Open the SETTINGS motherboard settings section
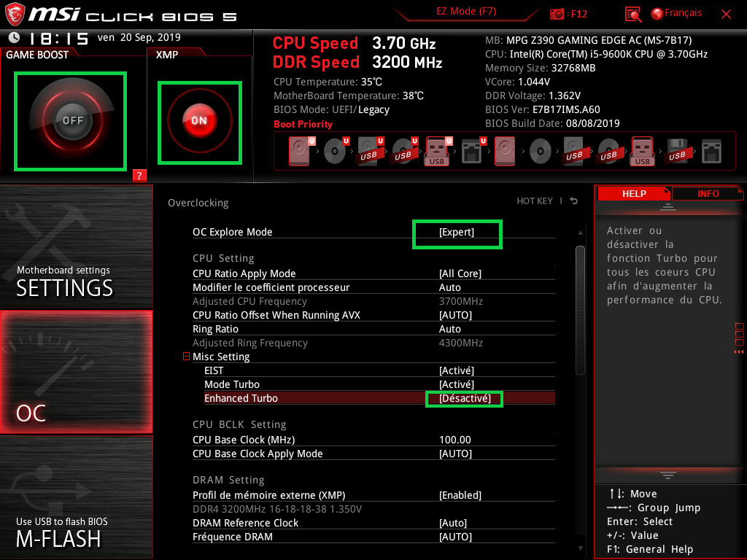The height and width of the screenshot is (560, 747). [x=76, y=246]
